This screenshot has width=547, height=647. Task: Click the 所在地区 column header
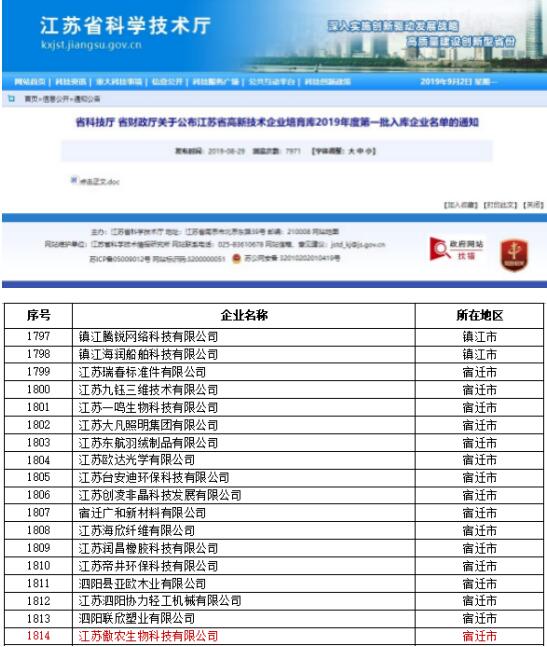click(479, 316)
